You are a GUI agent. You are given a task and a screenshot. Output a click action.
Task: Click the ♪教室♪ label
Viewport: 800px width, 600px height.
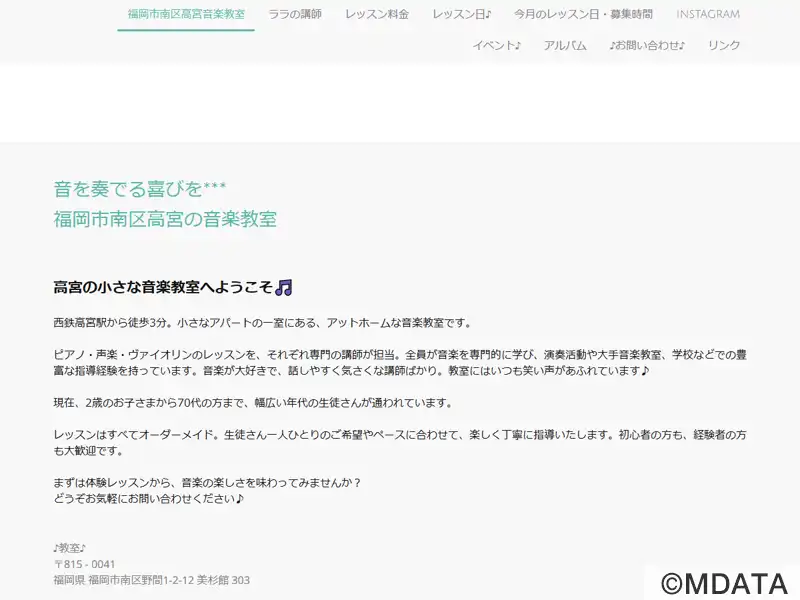click(69, 548)
